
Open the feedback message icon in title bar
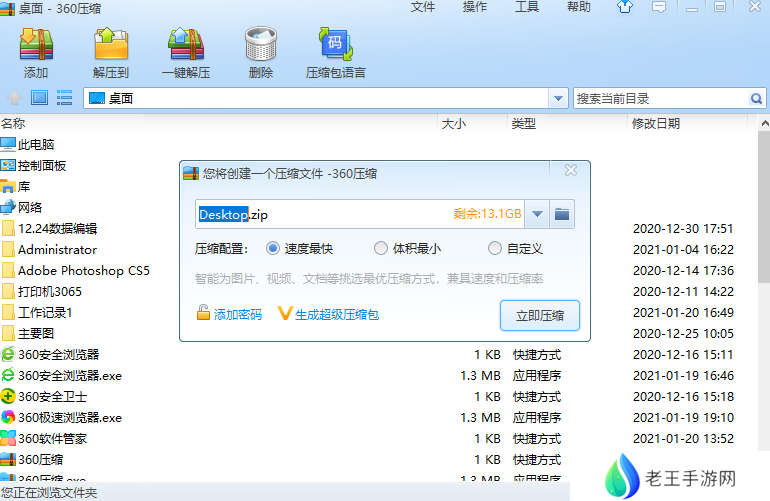click(659, 7)
